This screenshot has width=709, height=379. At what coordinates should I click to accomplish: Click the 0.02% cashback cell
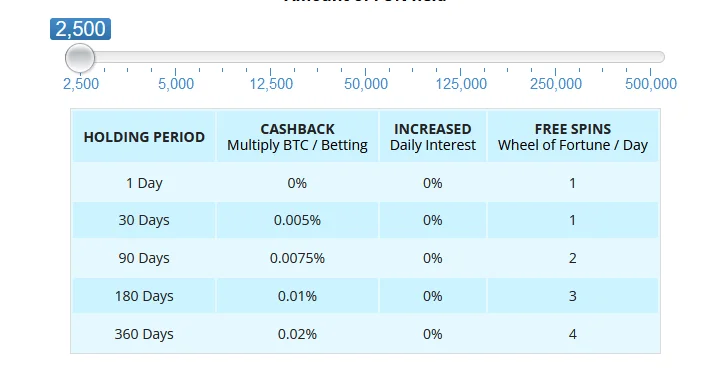297,334
